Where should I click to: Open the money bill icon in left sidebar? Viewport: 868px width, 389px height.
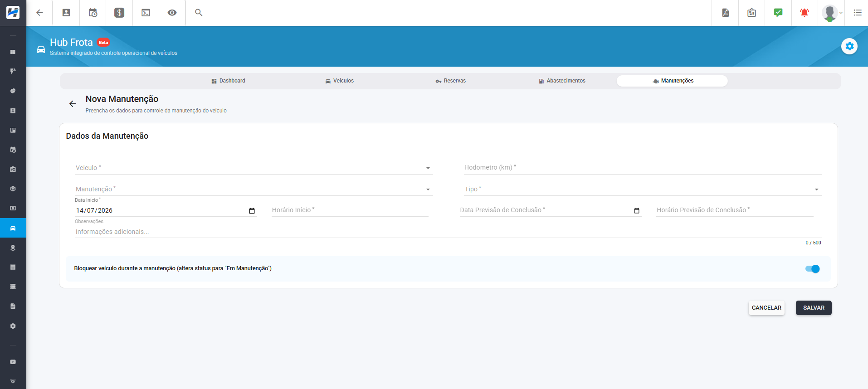click(x=13, y=208)
